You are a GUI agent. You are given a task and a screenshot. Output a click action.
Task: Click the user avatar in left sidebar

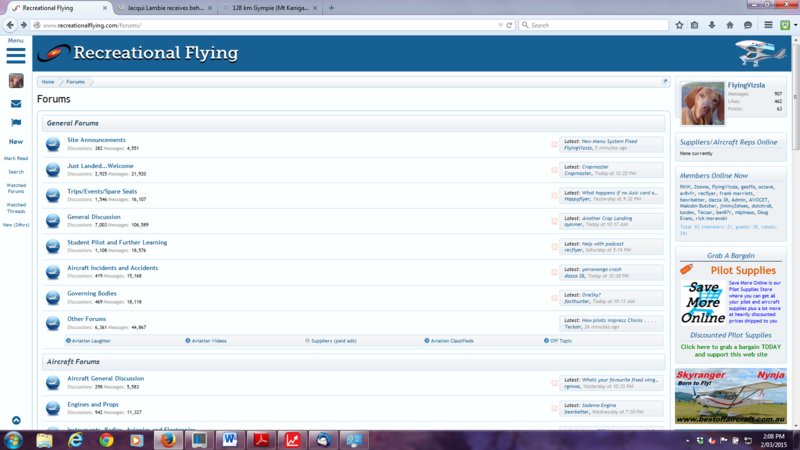coord(16,81)
